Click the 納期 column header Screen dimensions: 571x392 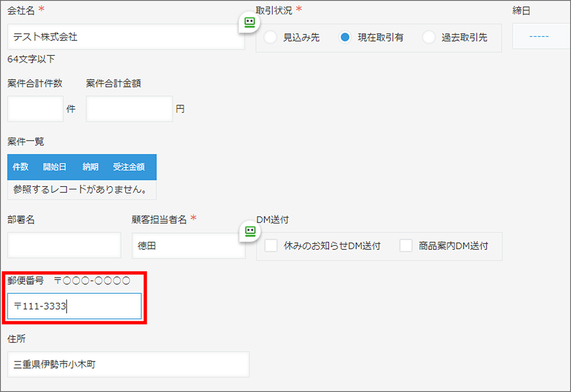[x=90, y=167]
